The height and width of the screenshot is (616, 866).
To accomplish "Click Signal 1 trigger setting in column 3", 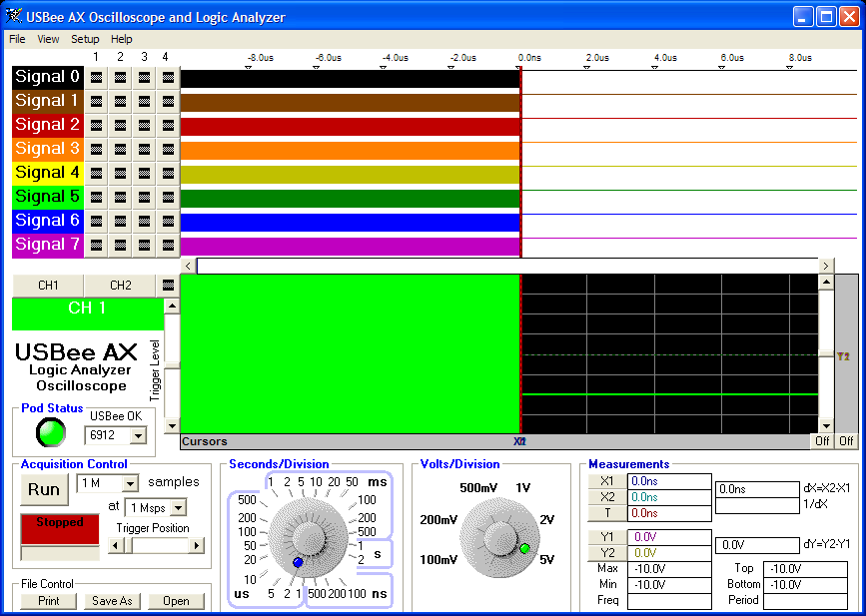I will click(x=144, y=102).
